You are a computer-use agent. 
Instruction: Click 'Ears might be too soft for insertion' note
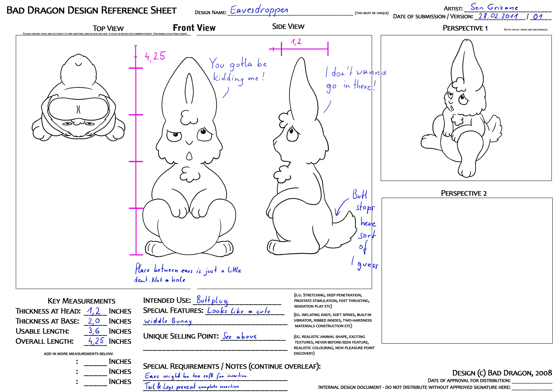click(x=196, y=376)
